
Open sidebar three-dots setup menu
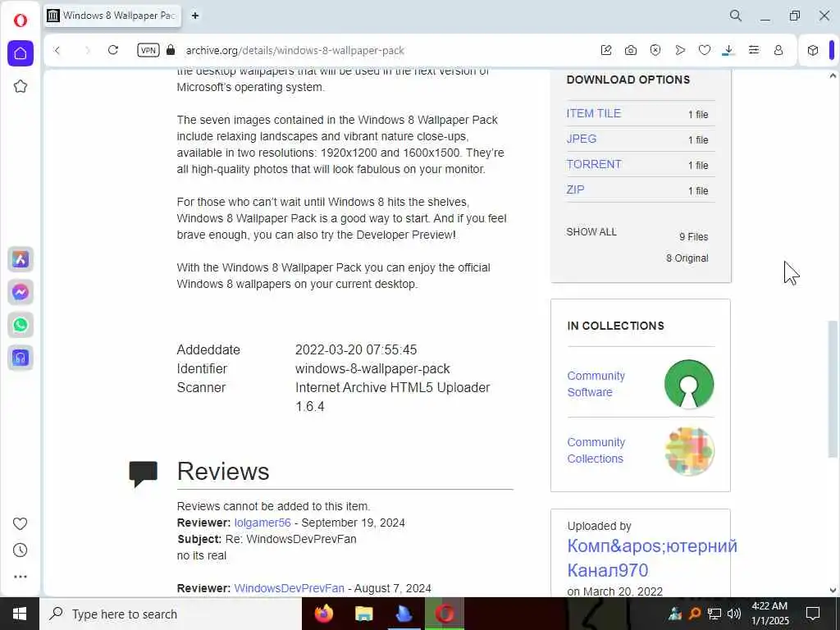[20, 577]
